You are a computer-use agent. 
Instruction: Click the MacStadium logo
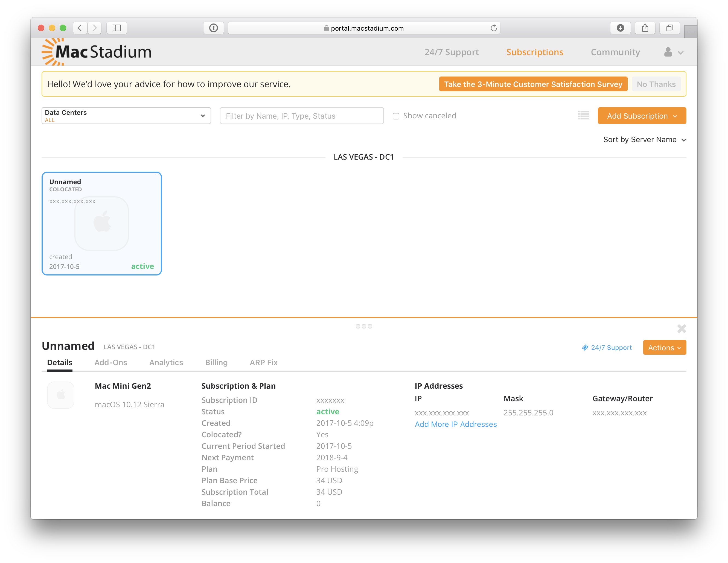click(97, 52)
